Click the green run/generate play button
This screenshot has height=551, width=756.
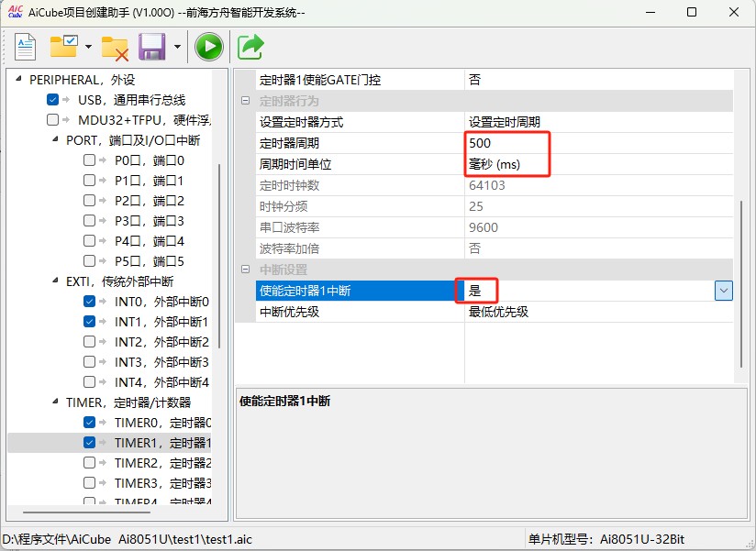tap(209, 47)
